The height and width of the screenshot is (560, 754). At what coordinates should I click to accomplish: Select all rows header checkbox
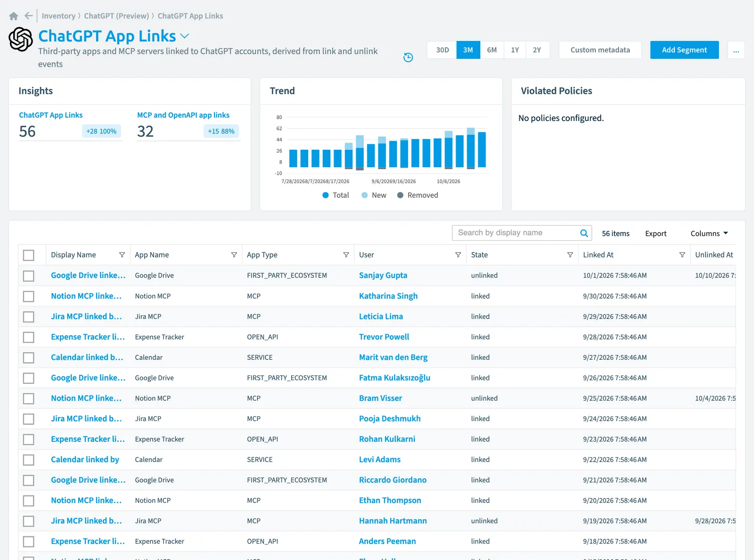point(29,255)
